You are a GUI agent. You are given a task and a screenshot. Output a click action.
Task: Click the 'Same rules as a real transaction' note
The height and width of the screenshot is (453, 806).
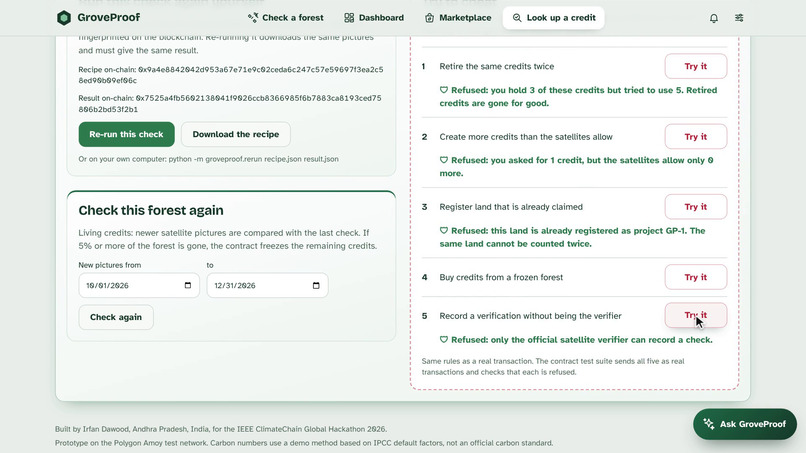click(553, 367)
